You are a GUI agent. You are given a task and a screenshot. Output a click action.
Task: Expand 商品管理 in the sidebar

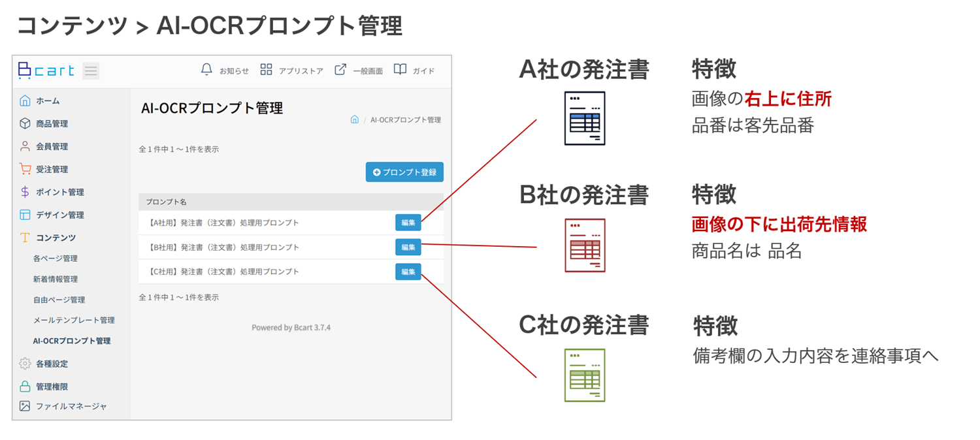click(x=52, y=123)
